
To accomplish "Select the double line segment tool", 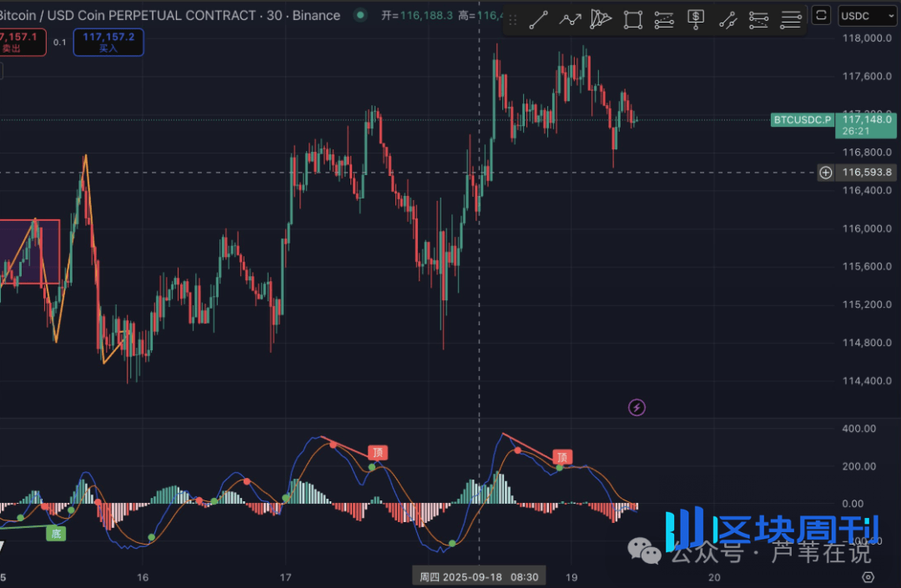I will (727, 20).
